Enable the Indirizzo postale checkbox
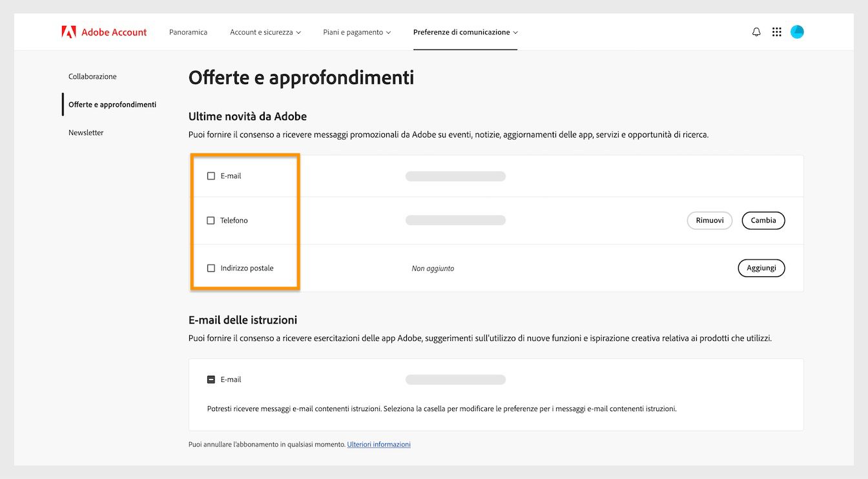The image size is (868, 479). pos(211,267)
